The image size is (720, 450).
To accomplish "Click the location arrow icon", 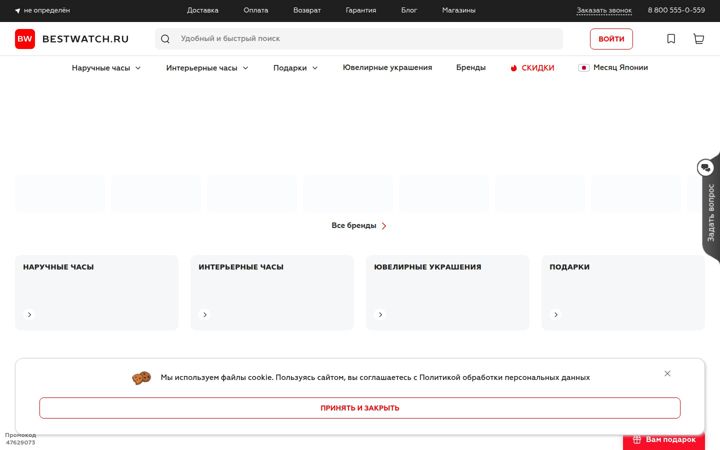I will pos(17,11).
